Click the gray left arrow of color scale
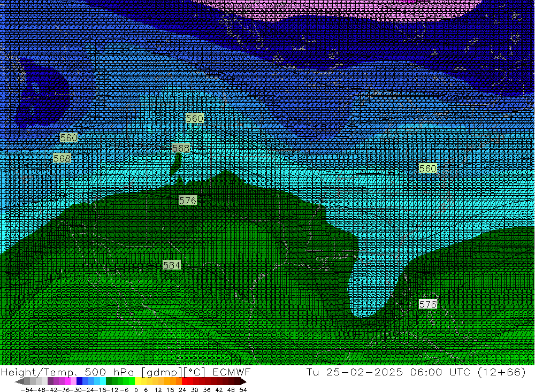This screenshot has height=392, width=535. pos(19,381)
